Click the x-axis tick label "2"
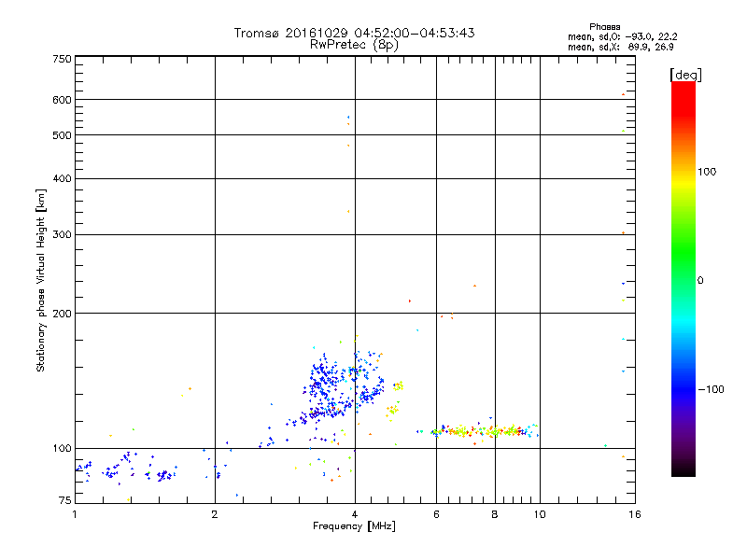The width and height of the screenshot is (747, 560). click(215, 514)
